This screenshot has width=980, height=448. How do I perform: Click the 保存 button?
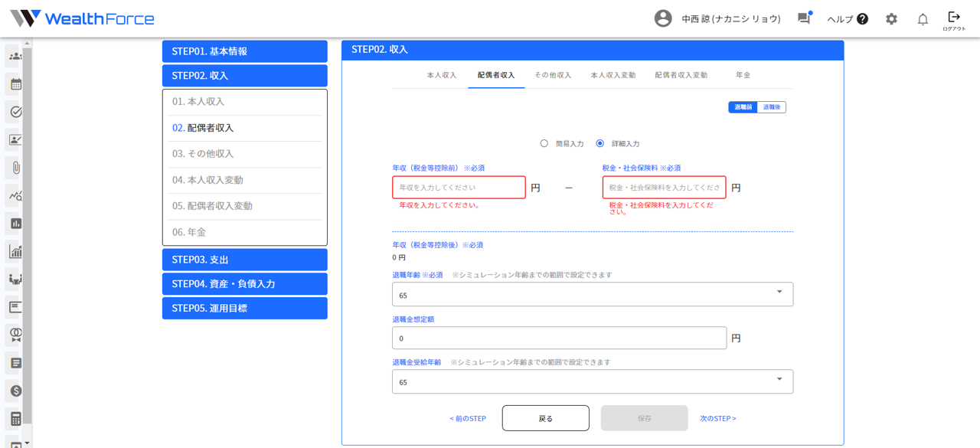(x=645, y=418)
